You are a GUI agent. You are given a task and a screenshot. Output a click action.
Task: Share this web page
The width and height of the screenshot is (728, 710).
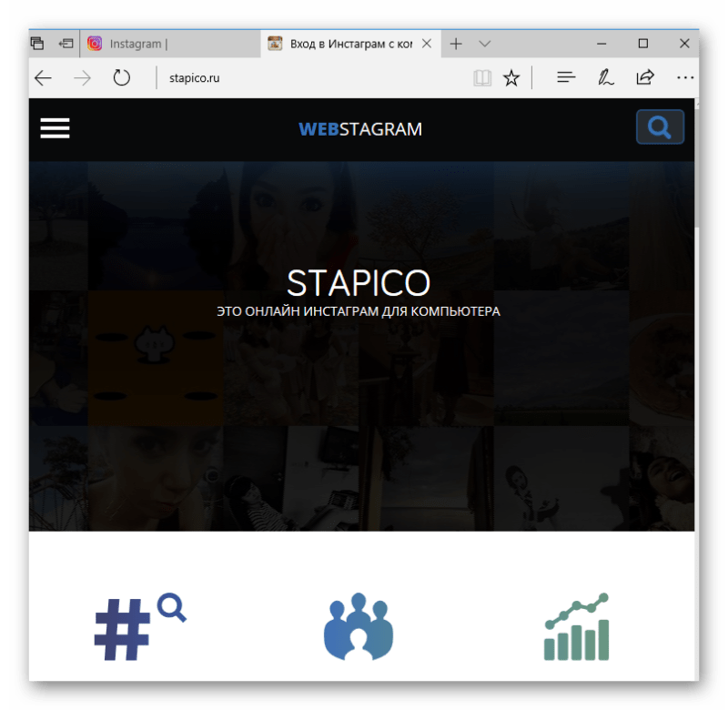click(x=645, y=77)
